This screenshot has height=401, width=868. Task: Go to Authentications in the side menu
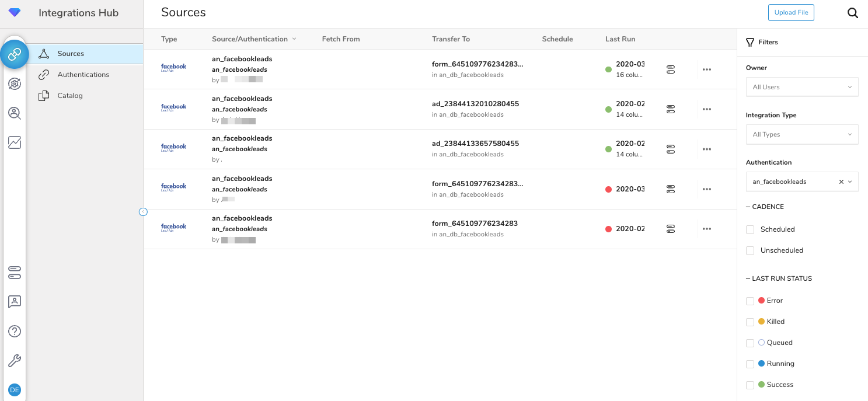(x=83, y=75)
